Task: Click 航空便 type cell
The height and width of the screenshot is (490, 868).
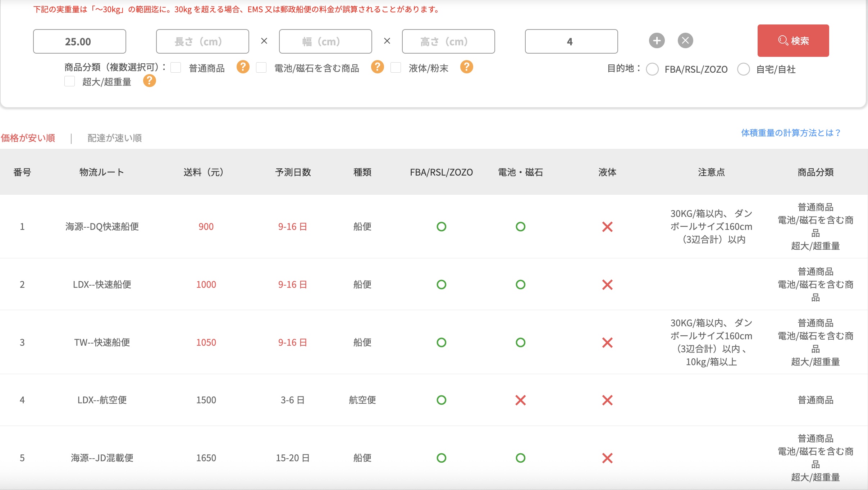Action: 362,400
